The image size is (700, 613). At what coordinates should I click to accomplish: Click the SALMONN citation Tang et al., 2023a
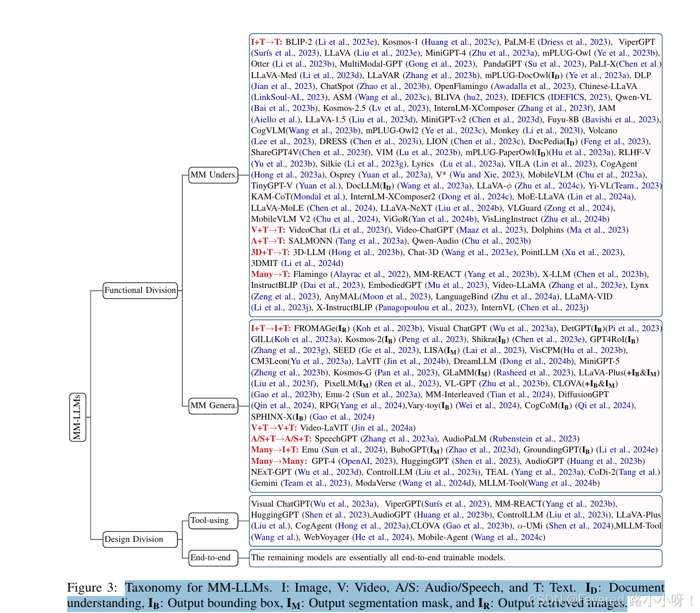372,241
